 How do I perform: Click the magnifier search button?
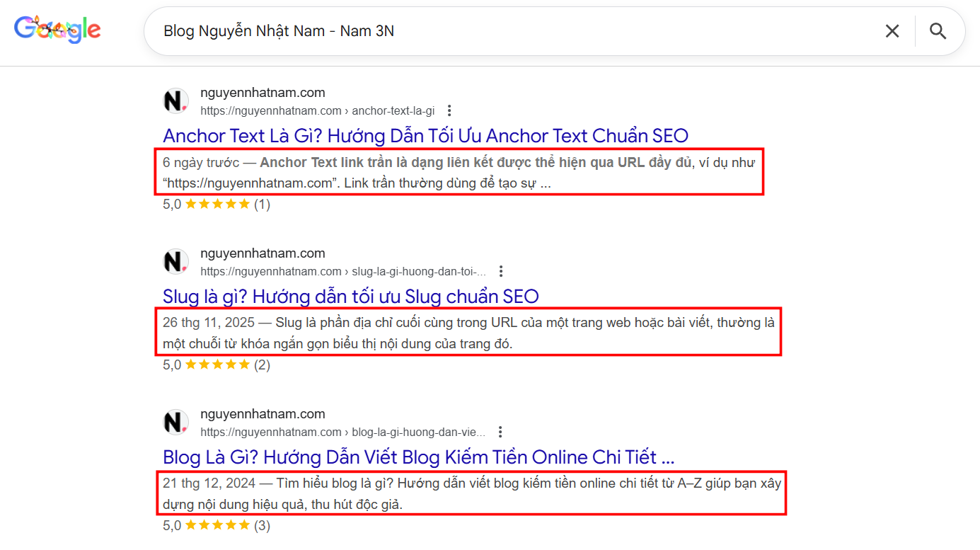pyautogui.click(x=938, y=31)
